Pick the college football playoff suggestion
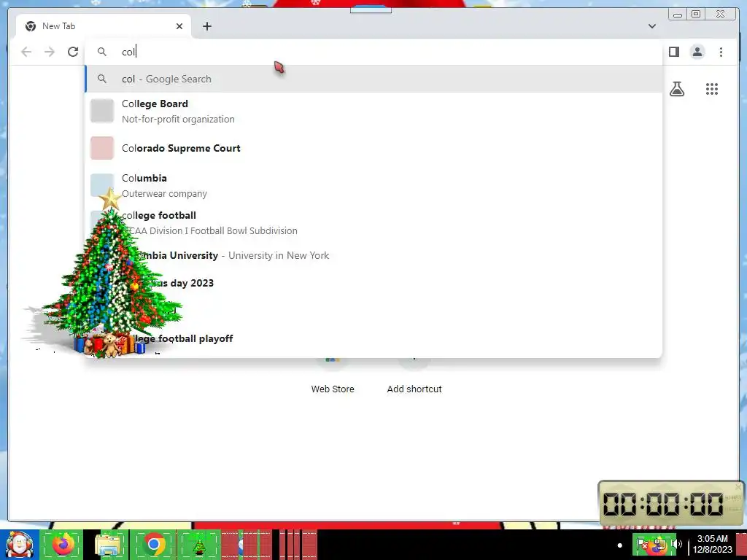 pos(373,338)
